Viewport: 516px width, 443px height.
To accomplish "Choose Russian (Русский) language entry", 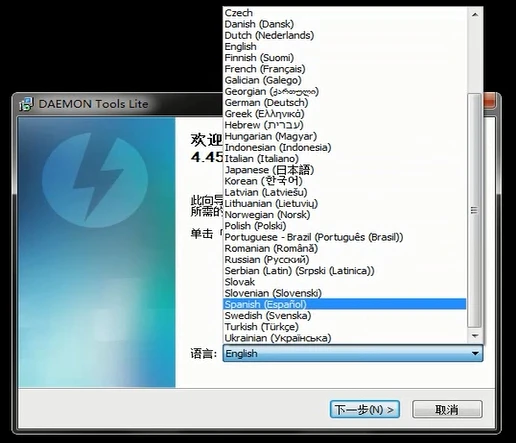I will click(344, 259).
